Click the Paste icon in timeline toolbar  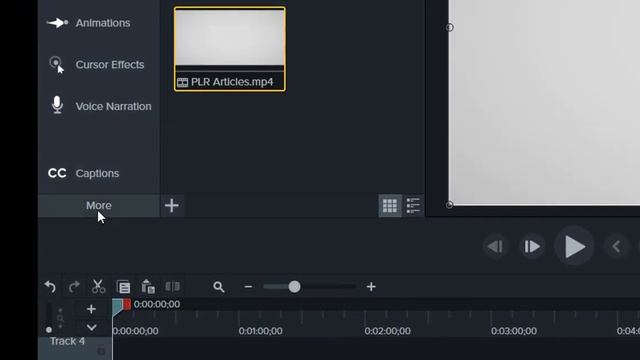pos(148,287)
